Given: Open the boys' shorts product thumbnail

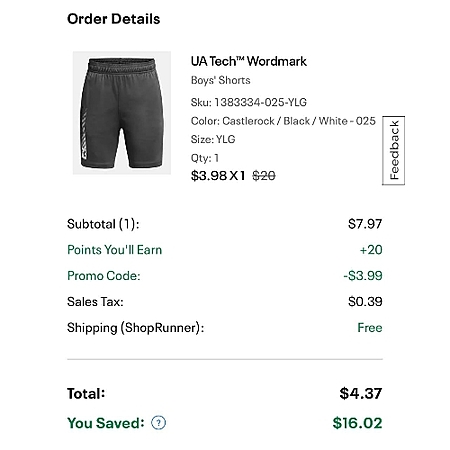Looking at the screenshot, I should click(x=122, y=113).
